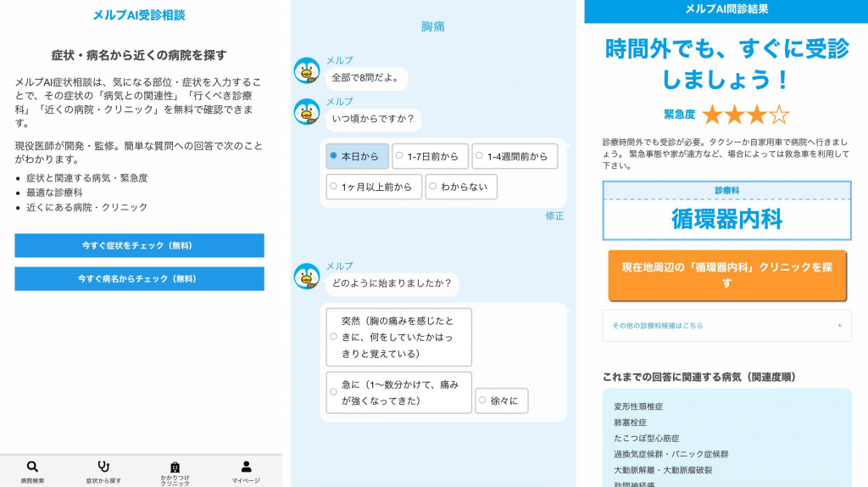
Task: Click the plus sign to show other departments
Action: point(840,326)
